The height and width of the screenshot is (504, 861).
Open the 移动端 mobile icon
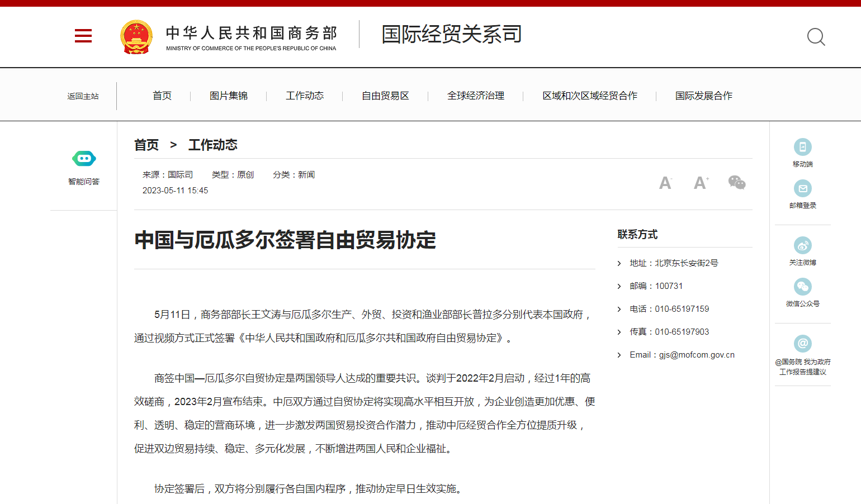(803, 147)
